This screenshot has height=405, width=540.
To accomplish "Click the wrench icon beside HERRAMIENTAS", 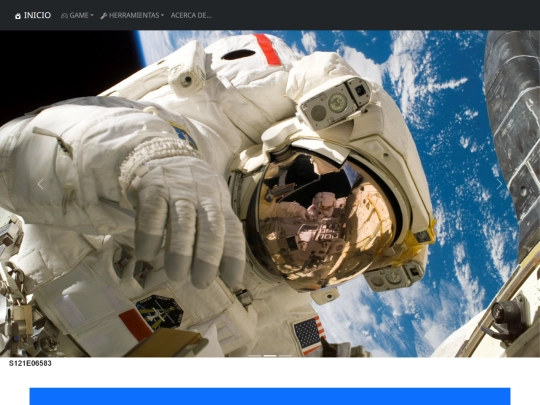I will 104,16.
